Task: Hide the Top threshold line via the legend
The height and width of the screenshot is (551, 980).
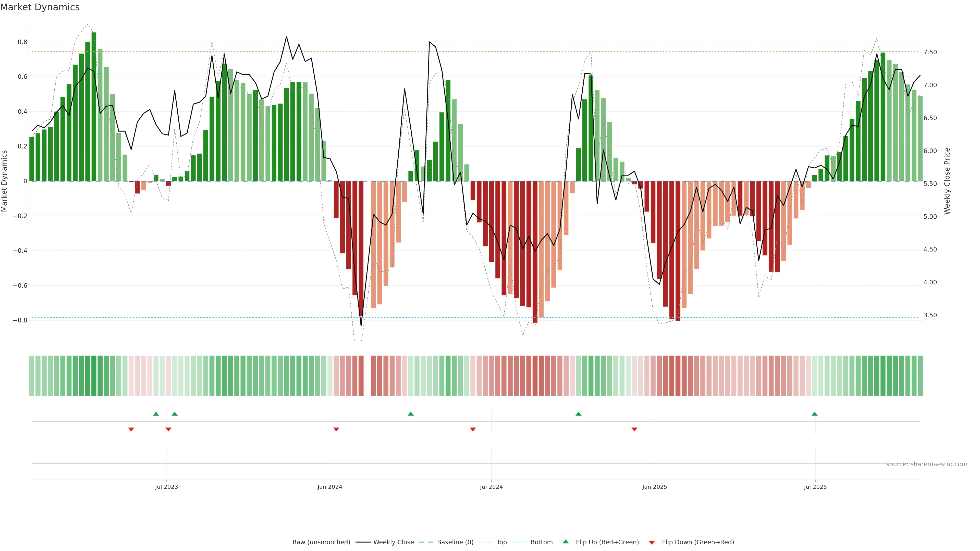Action: tap(501, 542)
